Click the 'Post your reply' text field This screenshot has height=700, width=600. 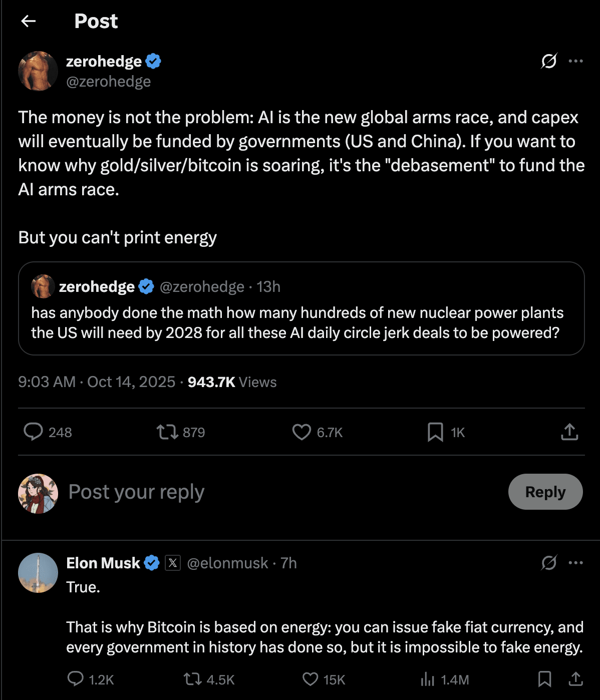(250, 492)
